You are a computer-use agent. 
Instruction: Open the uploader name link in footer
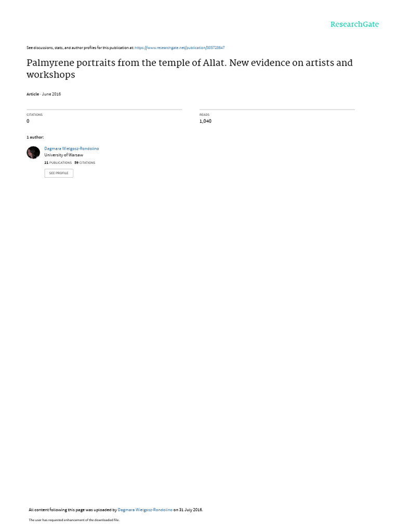click(x=145, y=510)
